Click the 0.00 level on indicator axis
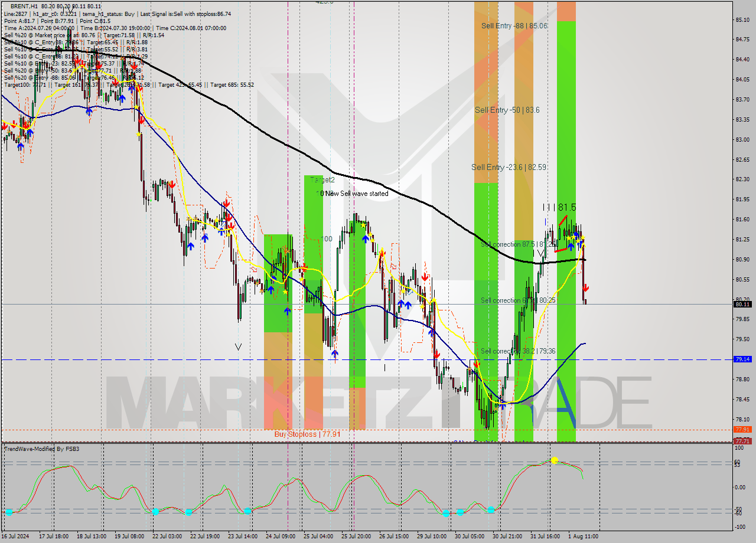Screen dimensions: 756x543 tap(740, 487)
